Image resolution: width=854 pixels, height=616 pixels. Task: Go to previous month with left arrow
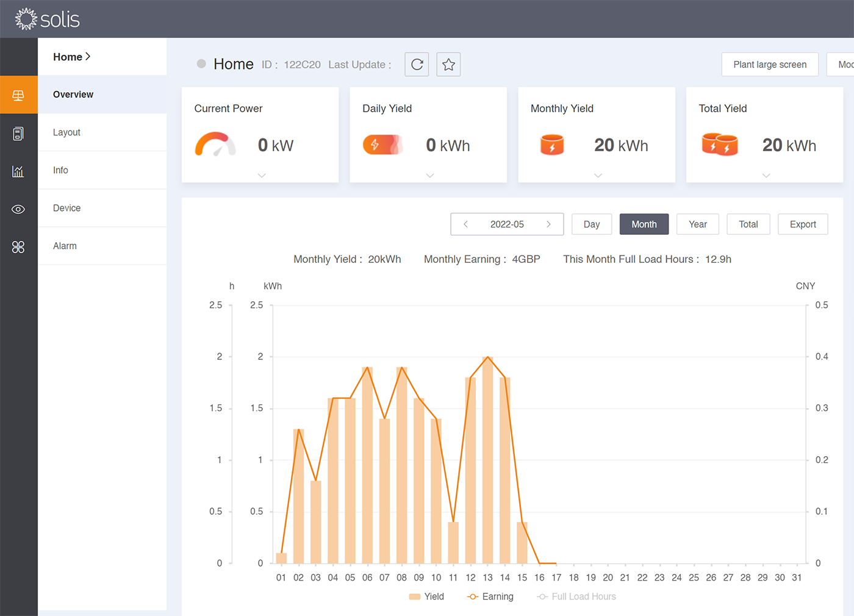point(465,224)
